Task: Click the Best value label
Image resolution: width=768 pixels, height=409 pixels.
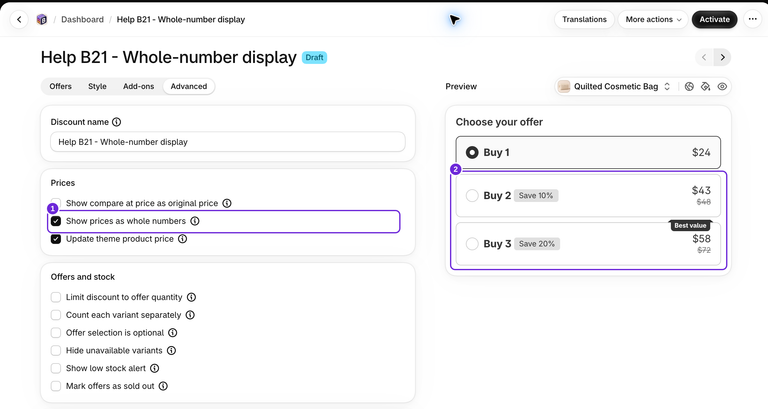Action: click(x=690, y=225)
